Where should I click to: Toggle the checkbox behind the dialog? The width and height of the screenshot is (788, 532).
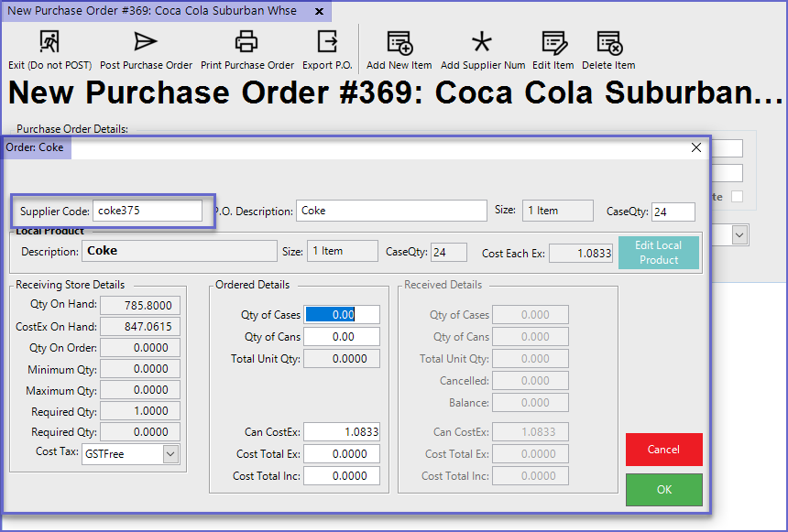[737, 197]
